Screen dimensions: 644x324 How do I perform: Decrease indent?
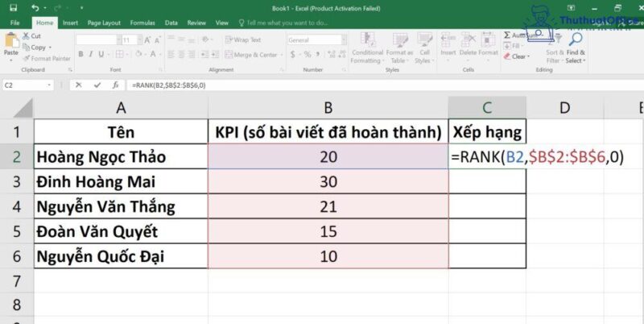206,54
